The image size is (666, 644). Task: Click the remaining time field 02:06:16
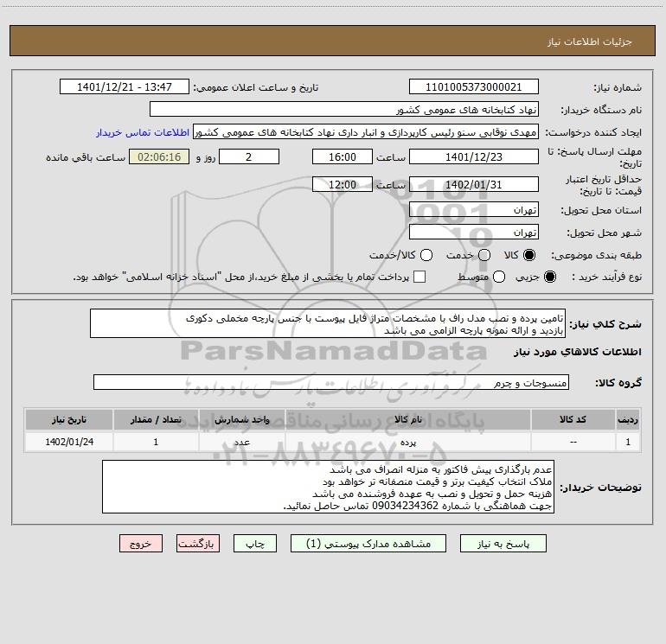coord(159,156)
